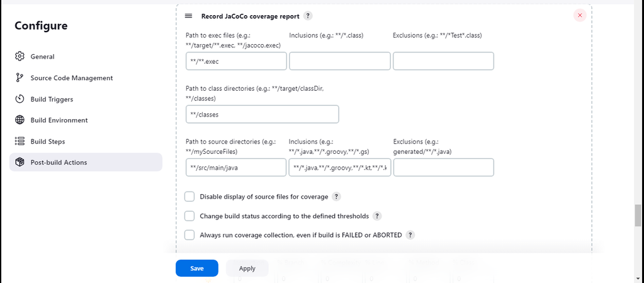
Task: Click the Build Triggers clock icon
Action: click(x=19, y=99)
